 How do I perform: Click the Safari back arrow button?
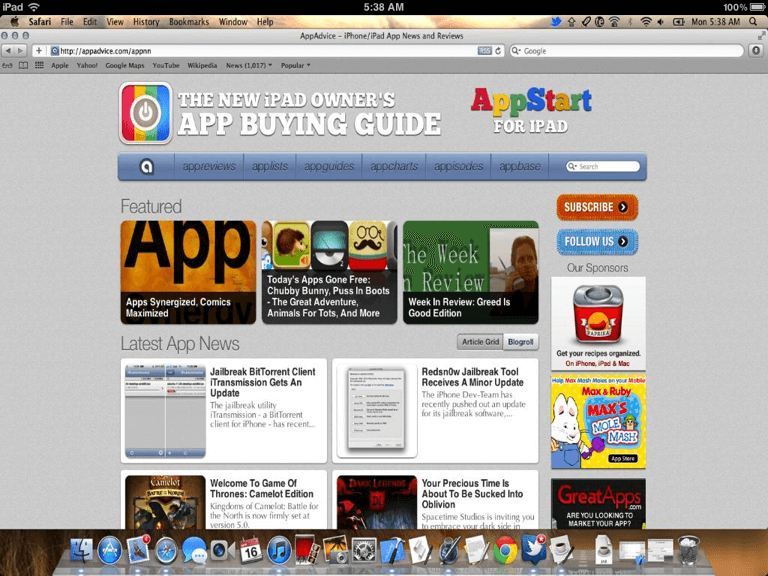8,50
